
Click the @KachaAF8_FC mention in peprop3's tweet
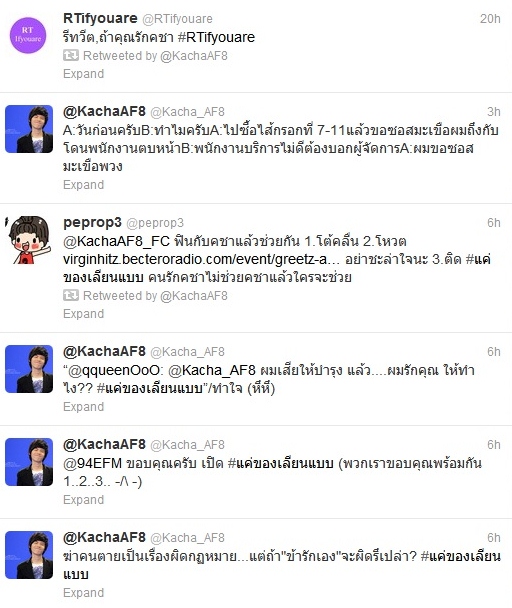116,241
